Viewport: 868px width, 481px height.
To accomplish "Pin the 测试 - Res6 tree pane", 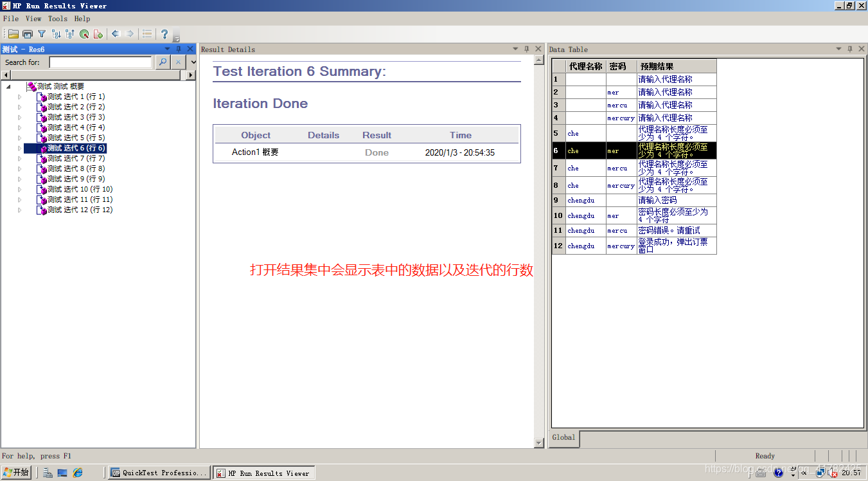I will [x=179, y=49].
